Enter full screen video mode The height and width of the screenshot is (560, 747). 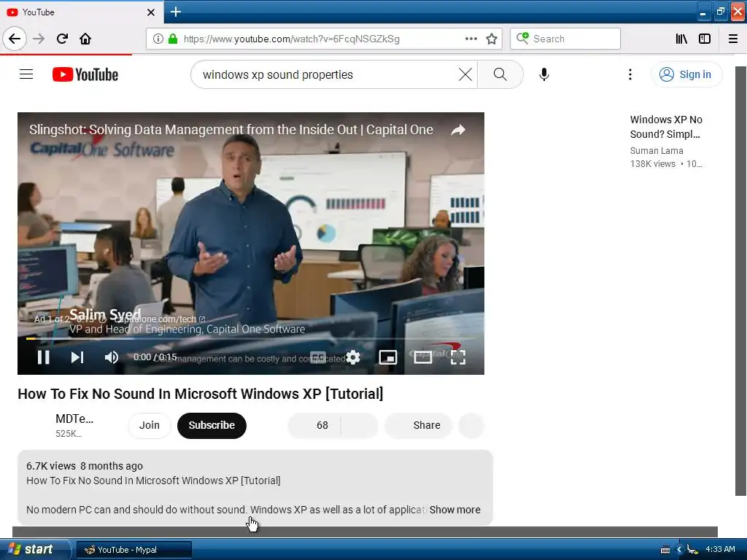tap(458, 357)
